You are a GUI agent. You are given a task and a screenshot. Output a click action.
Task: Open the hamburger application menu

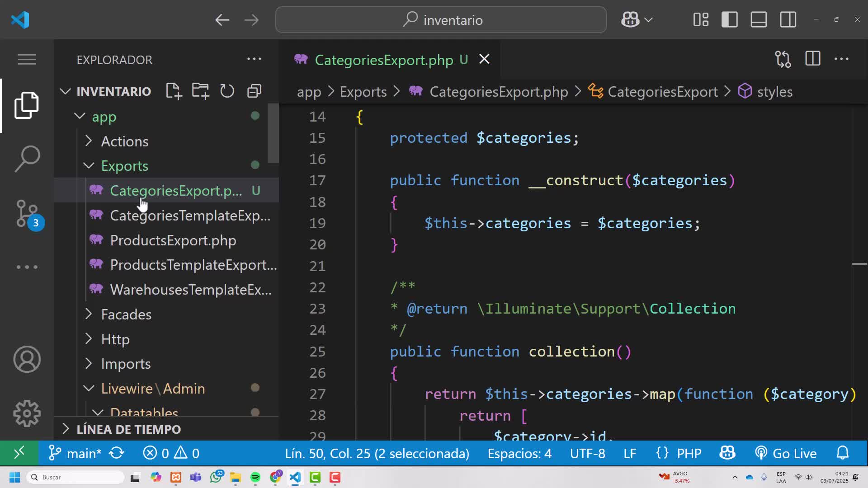[x=27, y=59]
